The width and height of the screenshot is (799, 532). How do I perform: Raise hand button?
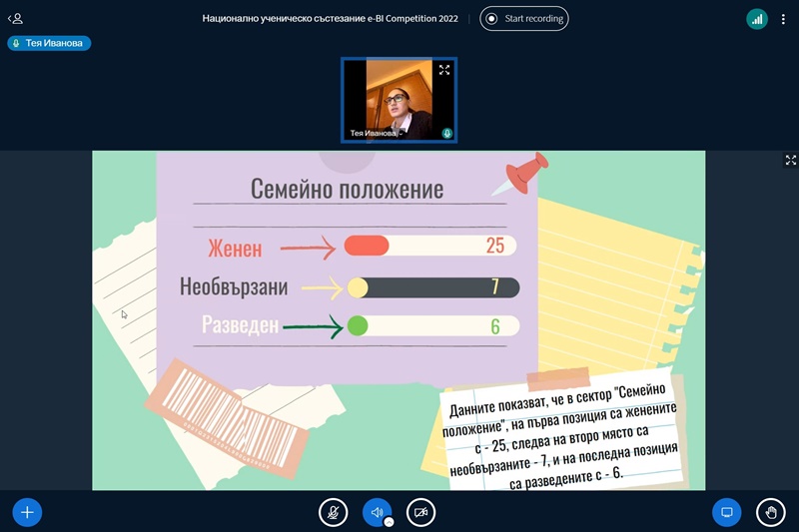pos(770,512)
